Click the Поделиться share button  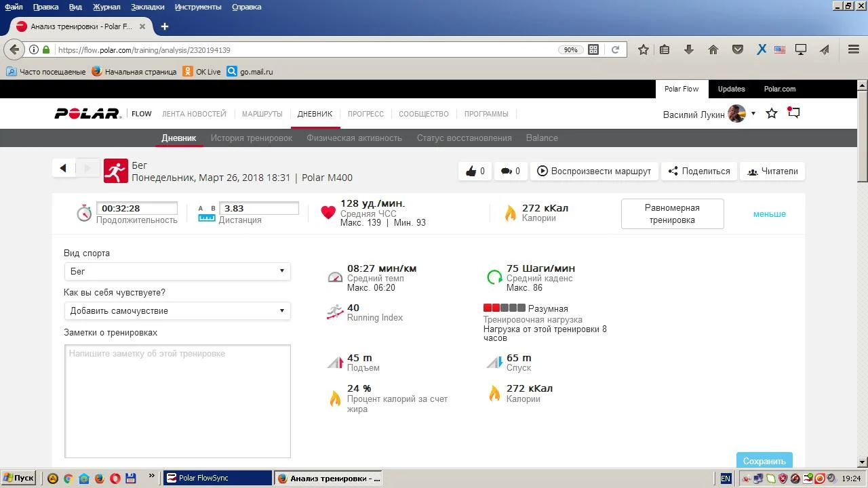pos(698,171)
